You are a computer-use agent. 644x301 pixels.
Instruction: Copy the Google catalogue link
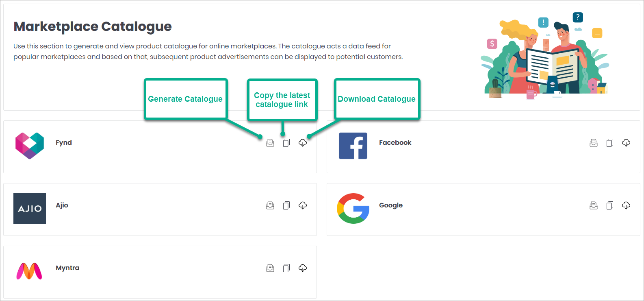[x=610, y=205]
